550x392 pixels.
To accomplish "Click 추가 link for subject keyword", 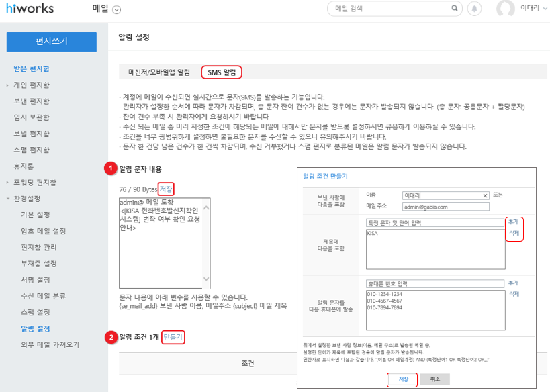I will [x=513, y=221].
